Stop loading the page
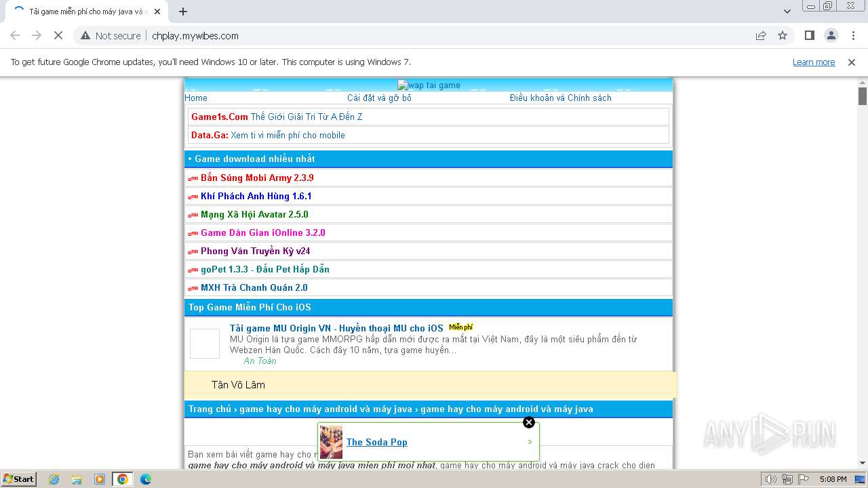This screenshot has width=868, height=488. (x=58, y=36)
